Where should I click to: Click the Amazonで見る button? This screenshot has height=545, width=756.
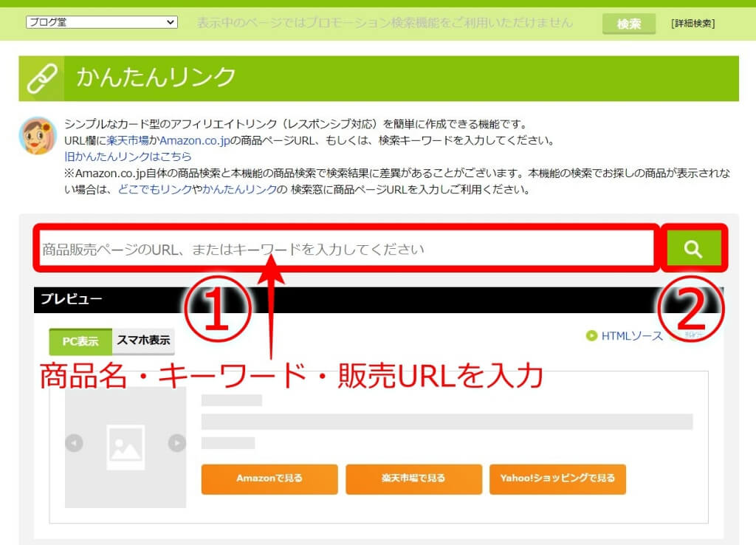(x=269, y=479)
